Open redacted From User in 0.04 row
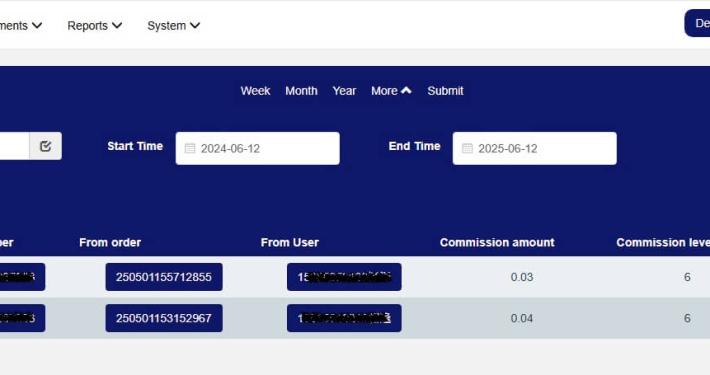 pos(344,318)
